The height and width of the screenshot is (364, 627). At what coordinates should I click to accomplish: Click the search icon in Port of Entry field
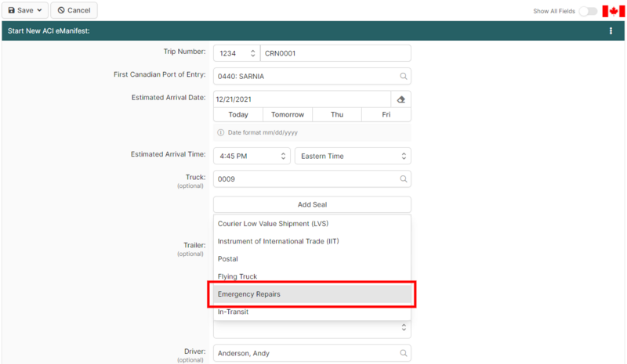point(403,76)
